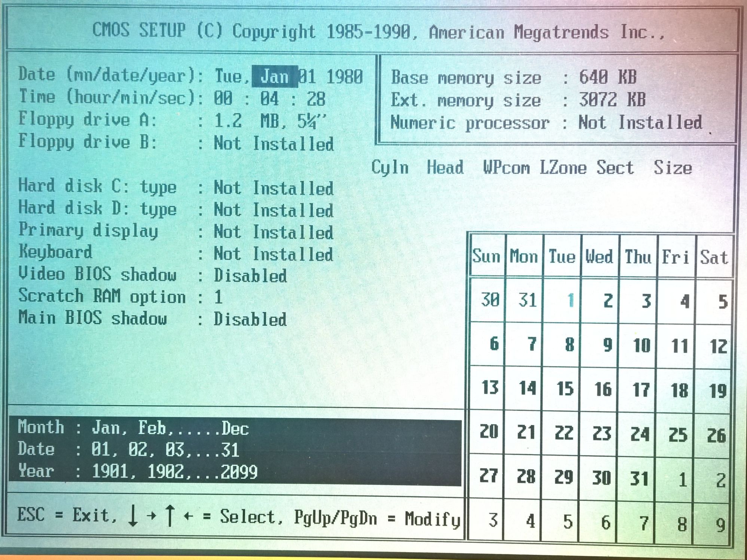Select Floppy drive B Not Installed value
Image resolution: width=747 pixels, height=560 pixels.
click(274, 144)
